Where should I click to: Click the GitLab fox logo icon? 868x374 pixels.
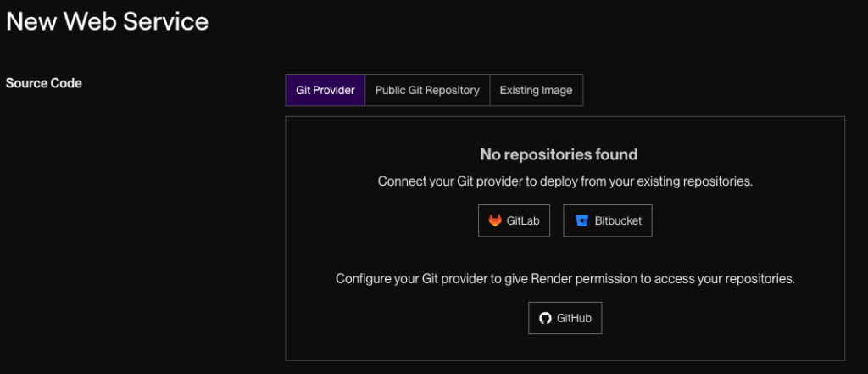[495, 221]
